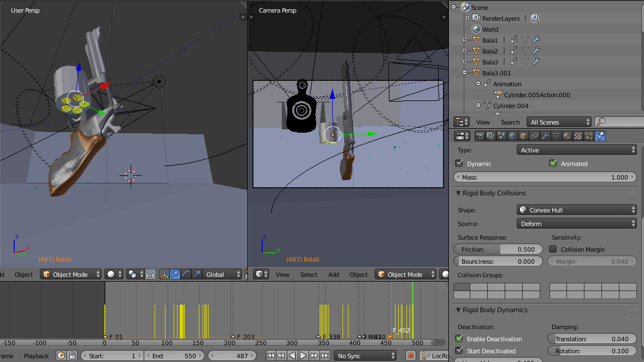Open the collision Shape Convex Hull dropdown
Viewport: 644px width, 362px height.
point(576,210)
